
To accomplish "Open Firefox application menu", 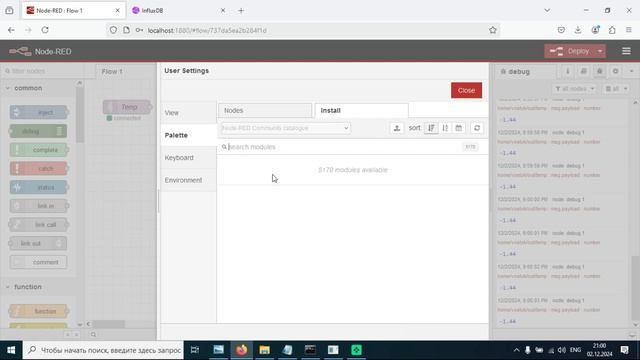I will tap(629, 30).
